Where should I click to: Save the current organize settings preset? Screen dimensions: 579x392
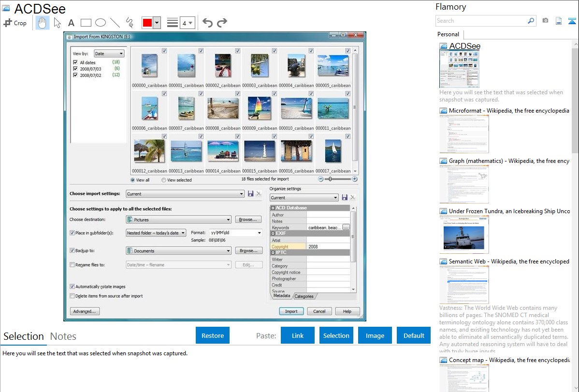(345, 197)
